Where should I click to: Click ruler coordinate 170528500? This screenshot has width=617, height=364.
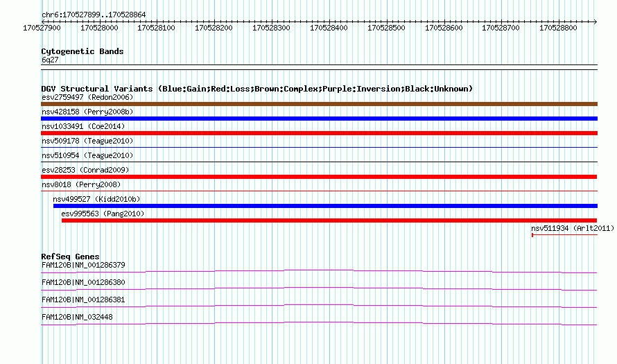coord(386,28)
